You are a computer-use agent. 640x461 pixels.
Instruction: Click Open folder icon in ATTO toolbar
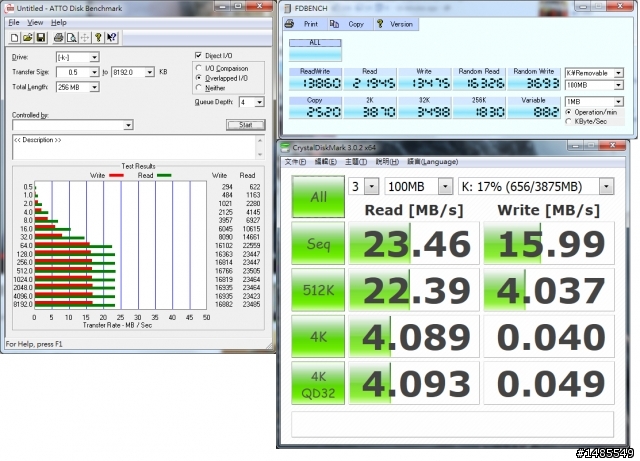(27, 38)
